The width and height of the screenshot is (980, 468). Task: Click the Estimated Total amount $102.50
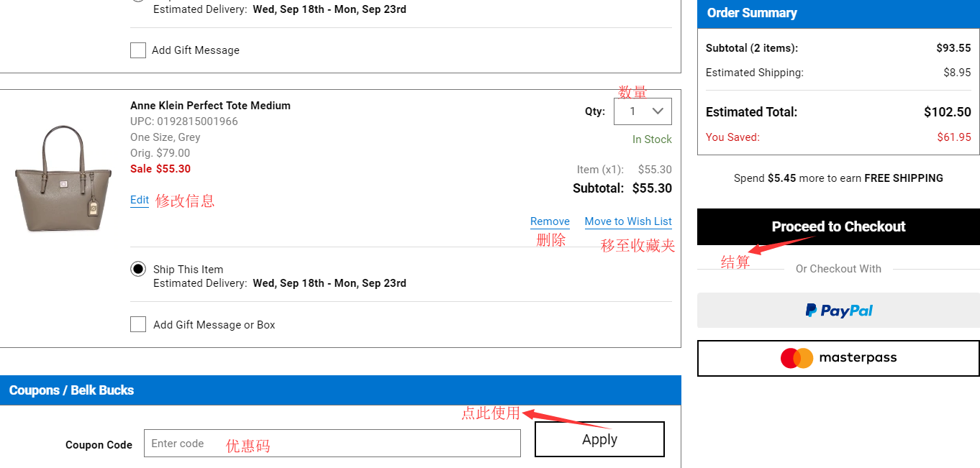point(947,112)
